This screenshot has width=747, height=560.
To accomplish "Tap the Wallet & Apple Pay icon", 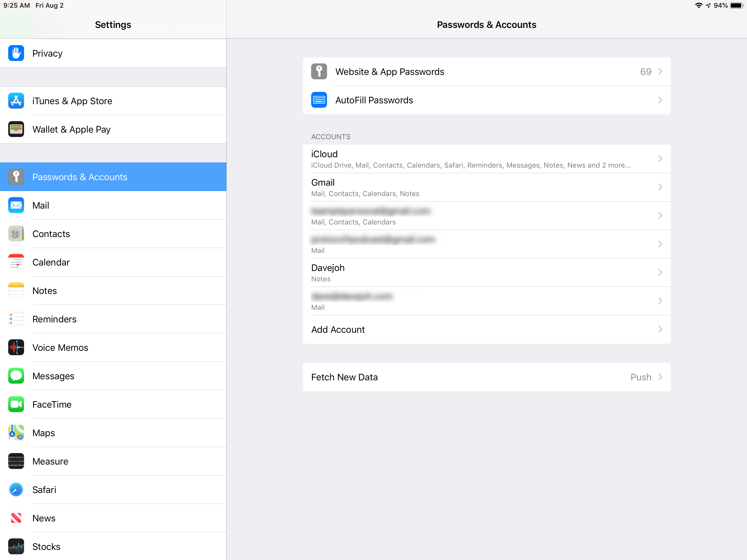I will [x=16, y=129].
